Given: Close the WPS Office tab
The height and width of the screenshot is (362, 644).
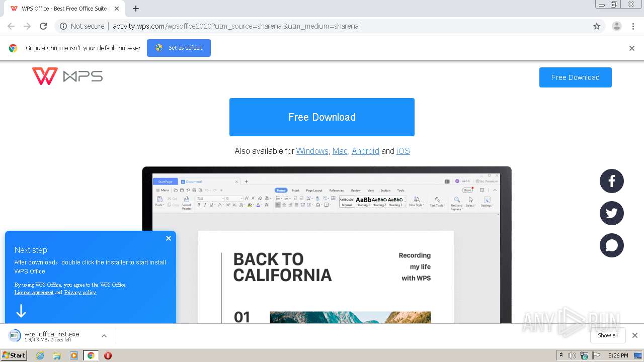Looking at the screenshot, I should tap(117, 9).
